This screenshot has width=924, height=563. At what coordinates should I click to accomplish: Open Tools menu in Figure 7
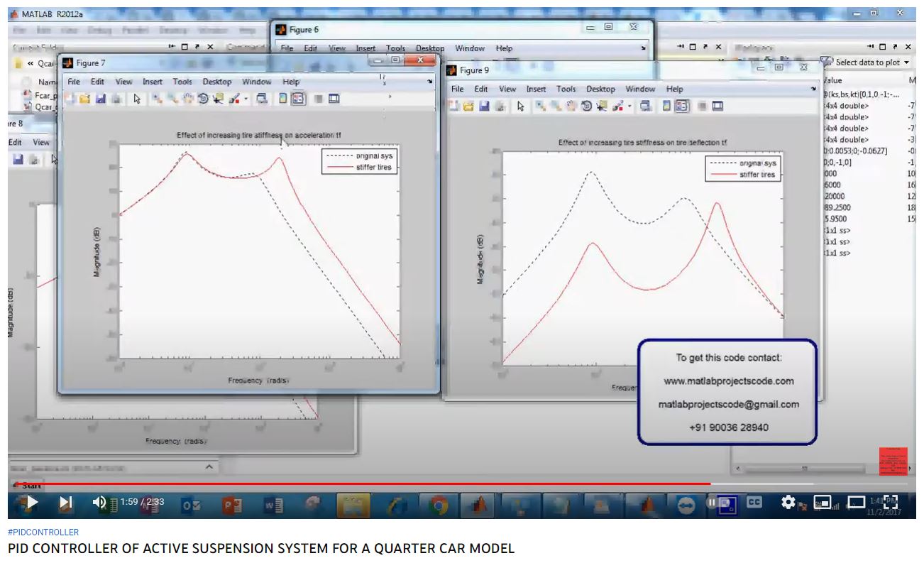click(x=182, y=82)
